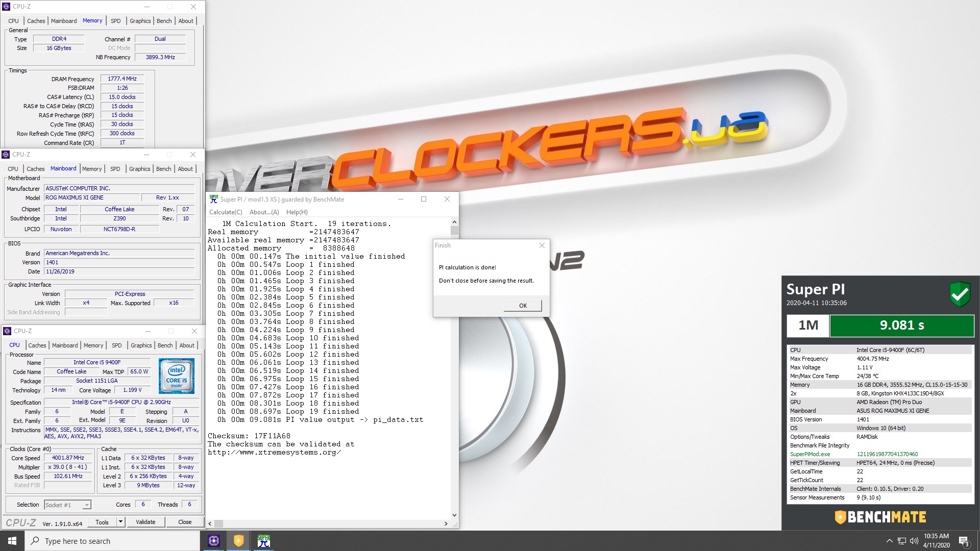
Task: Click the taskbar search magnifier icon
Action: click(x=35, y=541)
